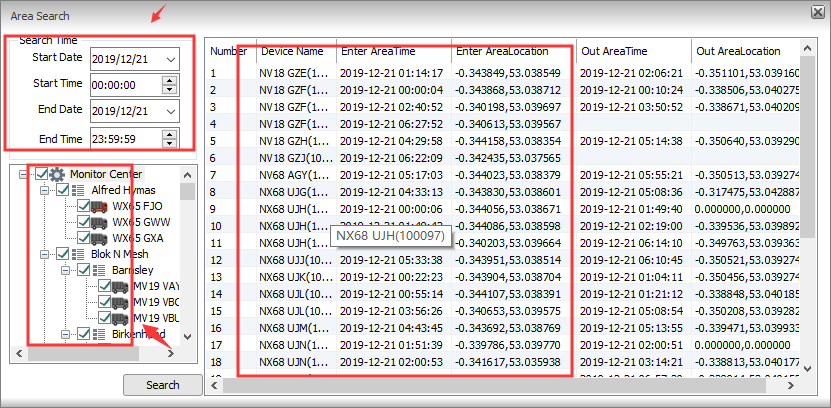The image size is (831, 408).
Task: Sort by the Enter AreaLocation column header
Action: coord(514,51)
